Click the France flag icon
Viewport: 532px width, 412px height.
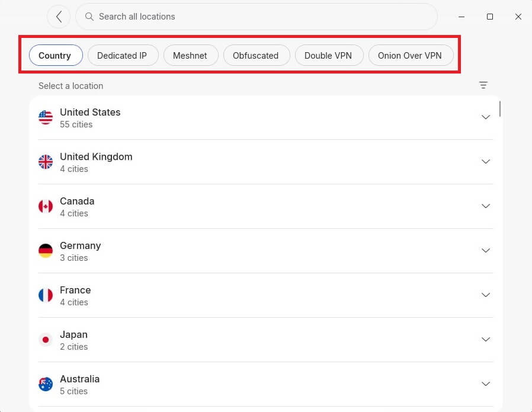click(46, 295)
